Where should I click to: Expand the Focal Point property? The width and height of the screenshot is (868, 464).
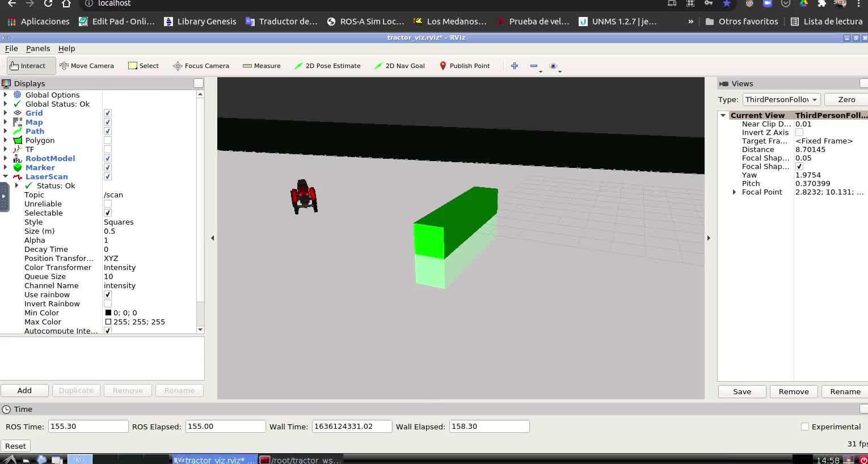[x=734, y=192]
